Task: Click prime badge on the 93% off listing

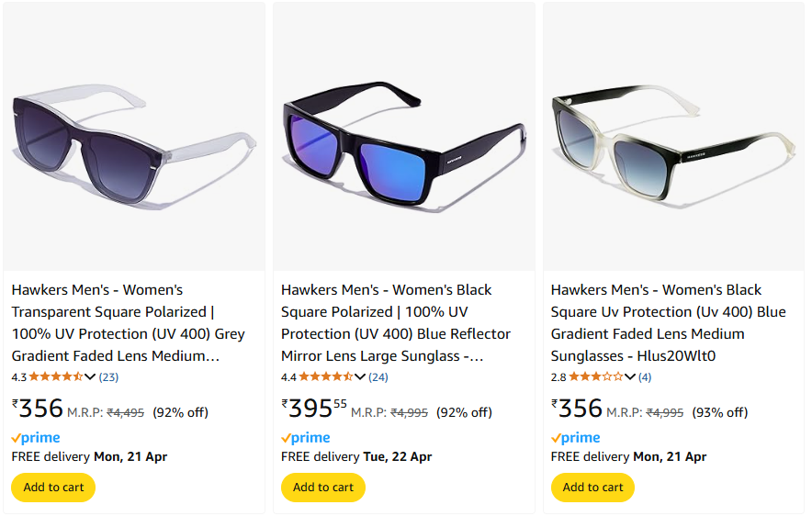Action: [x=575, y=438]
